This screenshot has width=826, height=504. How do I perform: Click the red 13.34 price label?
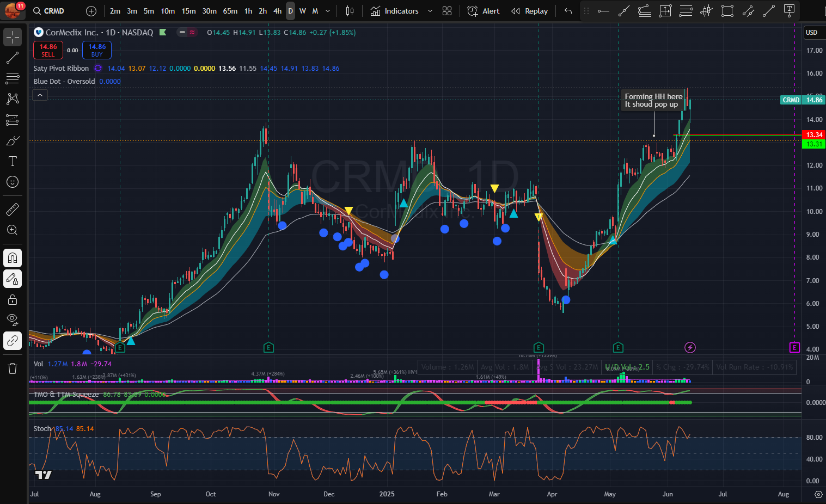tap(814, 135)
